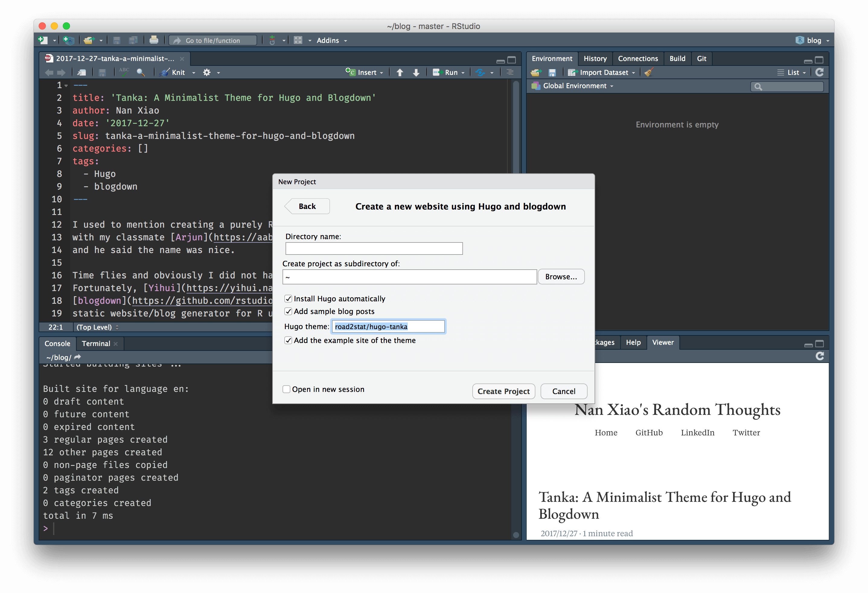Click the Find/Replace magnifier icon in editor
The image size is (868, 593).
(141, 72)
